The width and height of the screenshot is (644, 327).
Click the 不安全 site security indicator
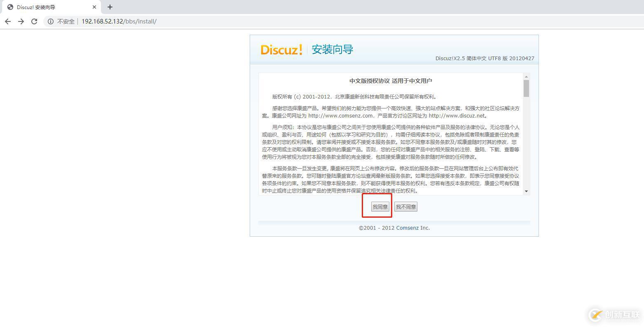point(66,21)
